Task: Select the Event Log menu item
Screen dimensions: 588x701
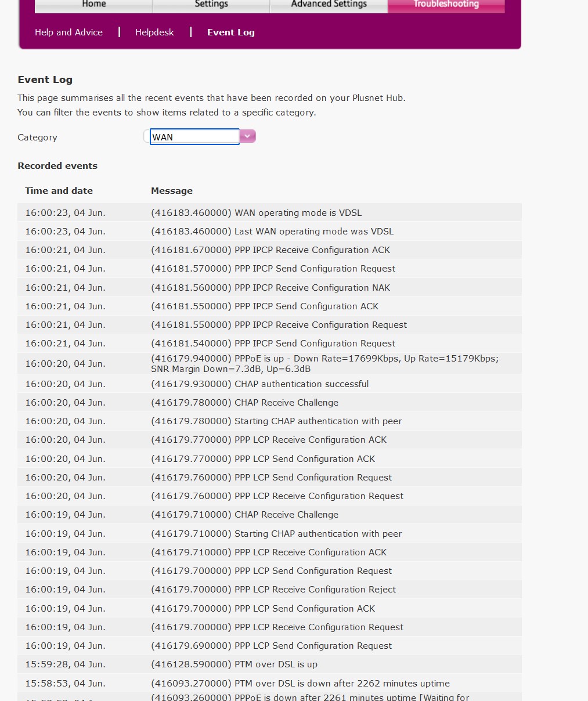Action: (230, 32)
